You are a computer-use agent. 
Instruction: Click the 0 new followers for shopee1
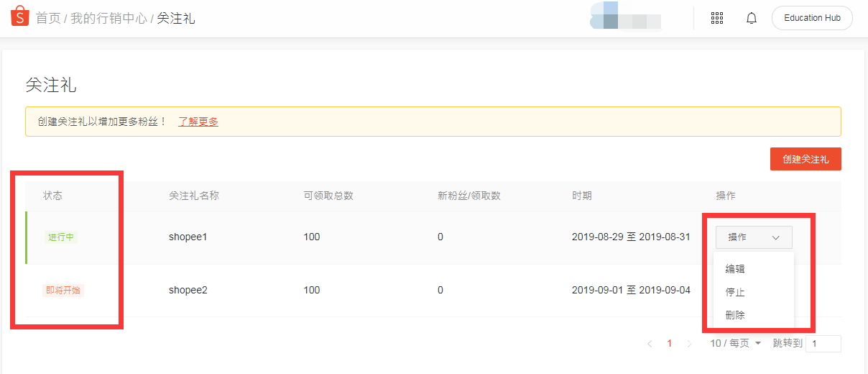point(440,237)
